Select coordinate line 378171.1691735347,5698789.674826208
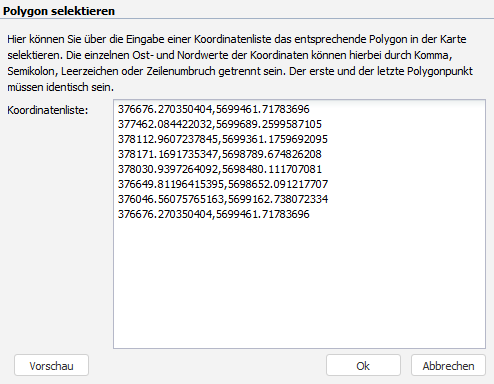 pos(220,154)
